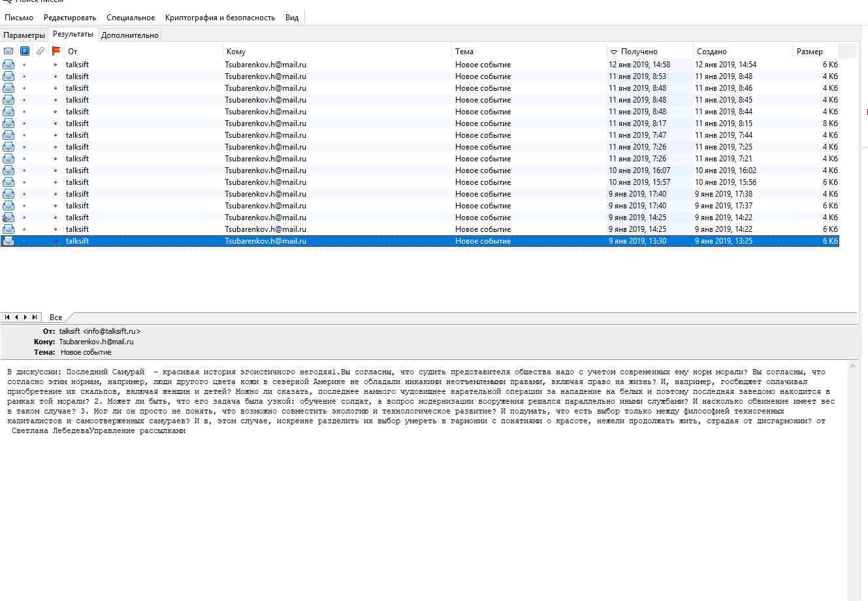This screenshot has width=868, height=601.
Task: Click envelope icon of message created 17:37
Action: [x=8, y=206]
